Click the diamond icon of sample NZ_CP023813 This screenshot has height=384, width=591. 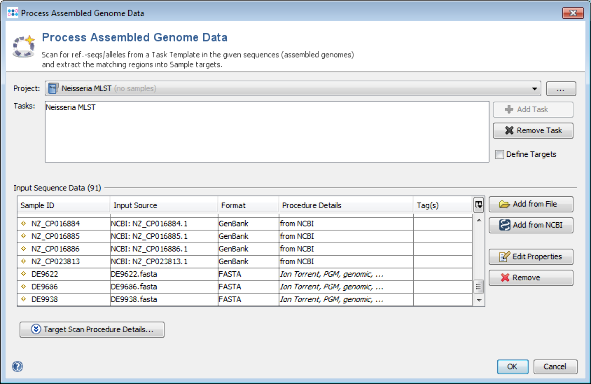click(x=24, y=261)
